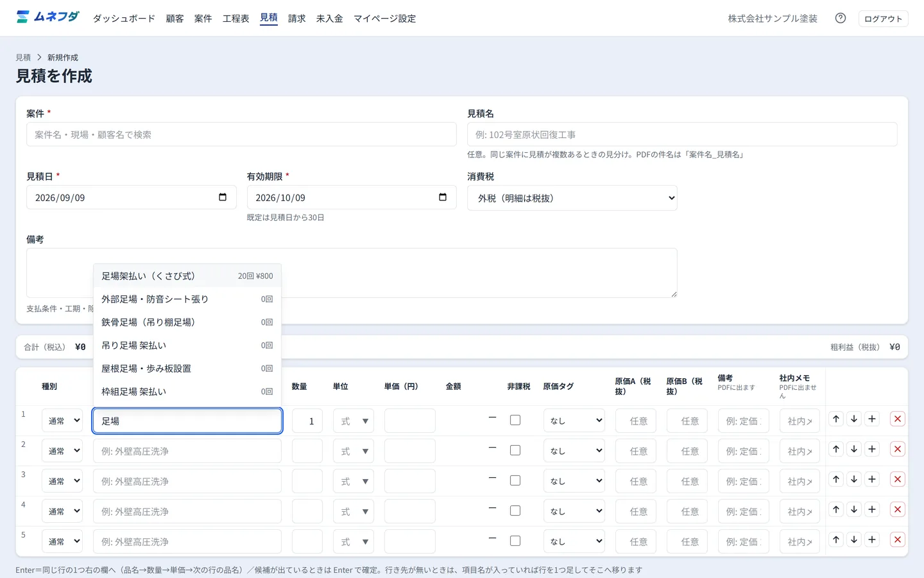Open the 原価タグ dropdown in row 5
Viewport: 924px width, 578px height.
tap(574, 541)
